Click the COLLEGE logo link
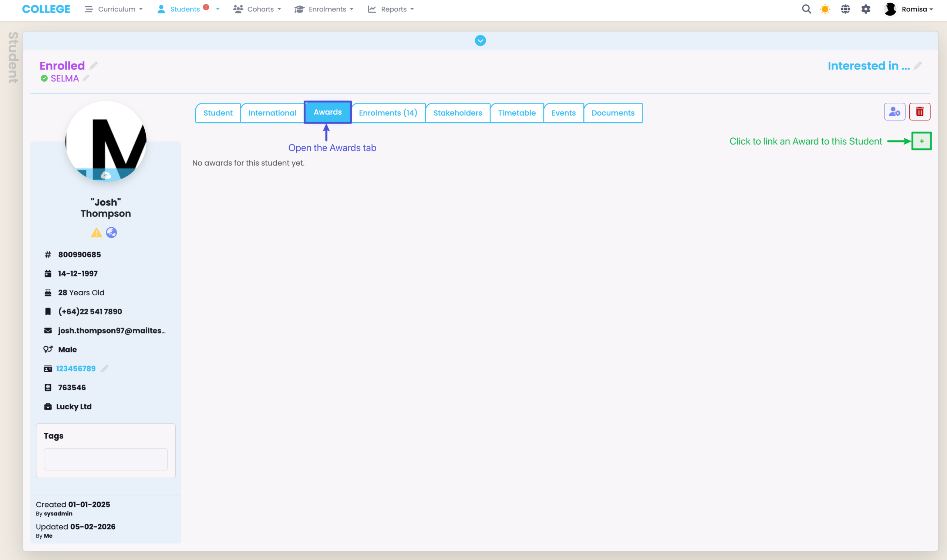Image resolution: width=947 pixels, height=560 pixels. coord(46,9)
